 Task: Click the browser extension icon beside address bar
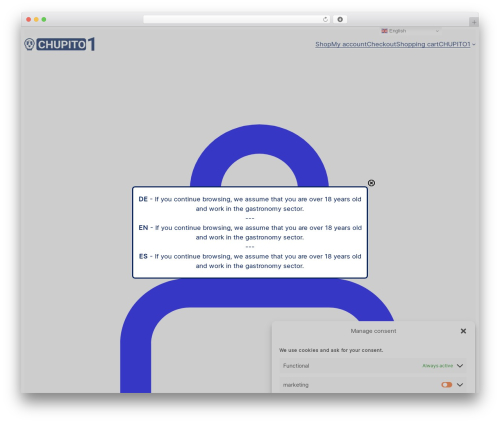click(340, 19)
